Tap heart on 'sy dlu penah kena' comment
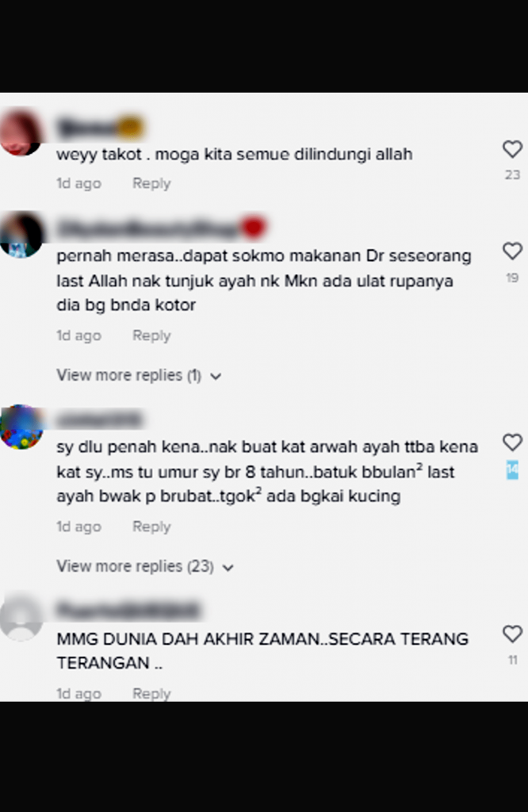The width and height of the screenshot is (528, 812). [512, 442]
